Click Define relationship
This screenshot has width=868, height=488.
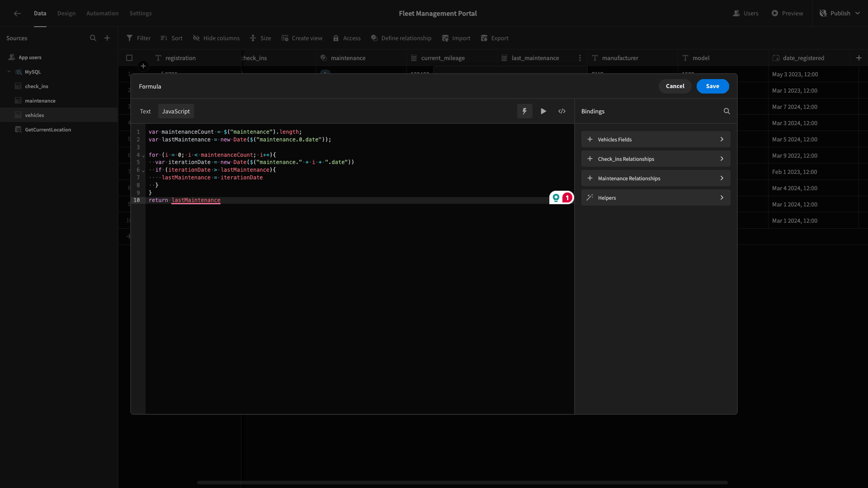401,38
